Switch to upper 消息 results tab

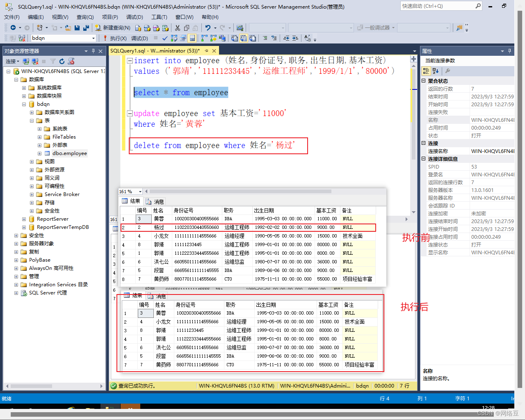tap(155, 201)
